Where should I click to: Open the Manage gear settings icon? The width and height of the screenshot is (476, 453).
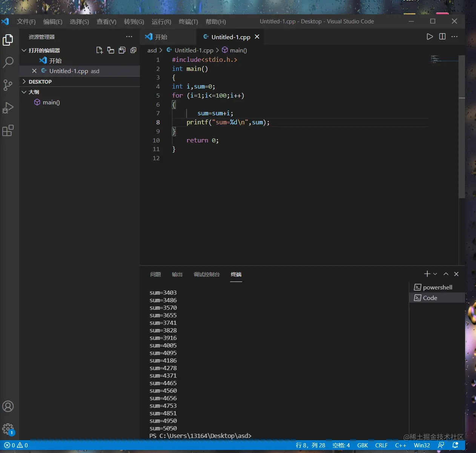point(8,429)
